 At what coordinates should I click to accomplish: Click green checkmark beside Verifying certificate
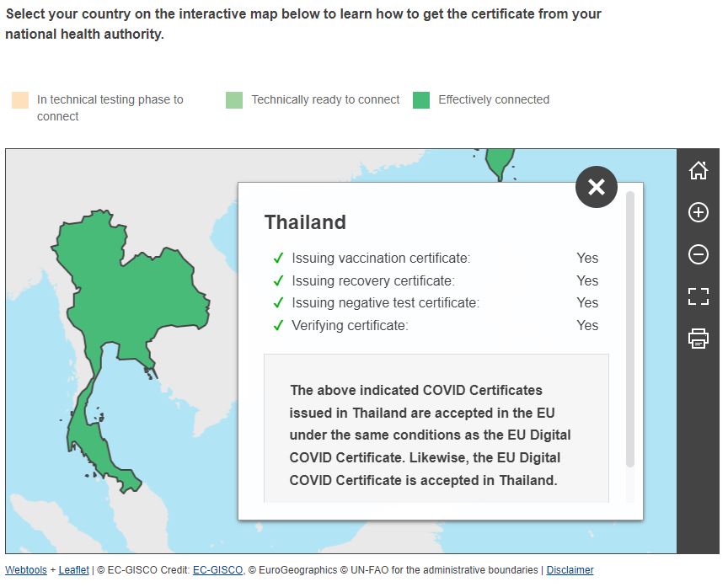[x=278, y=325]
